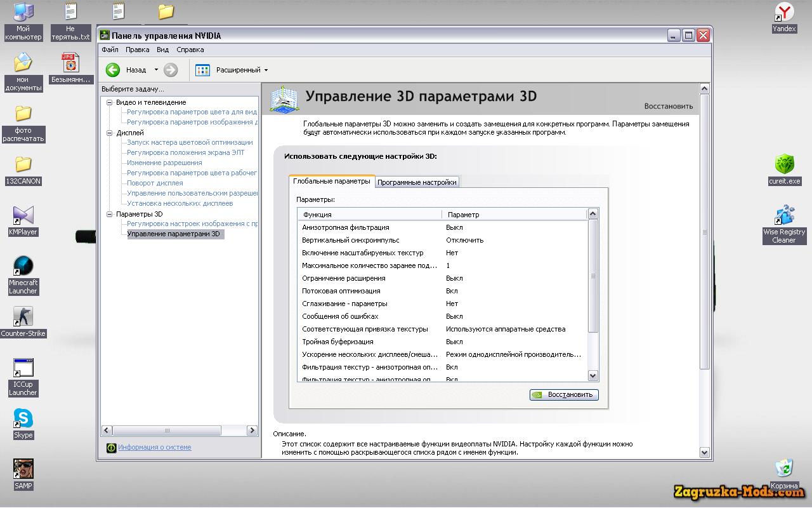Viewport: 812px width, 508px height.
Task: Click the task pane horizontal scrollbar thumb
Action: (x=167, y=430)
